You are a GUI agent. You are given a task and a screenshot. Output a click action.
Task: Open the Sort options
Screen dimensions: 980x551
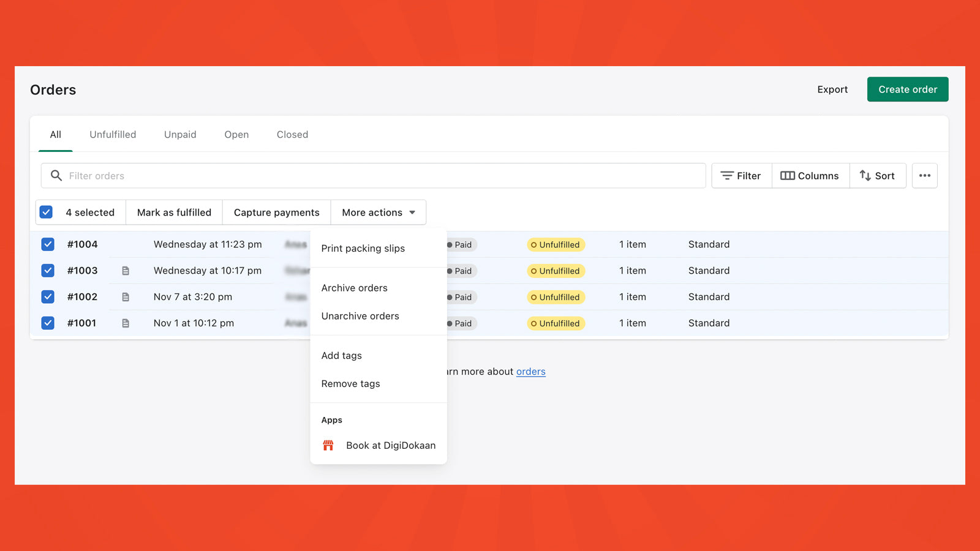[877, 176]
